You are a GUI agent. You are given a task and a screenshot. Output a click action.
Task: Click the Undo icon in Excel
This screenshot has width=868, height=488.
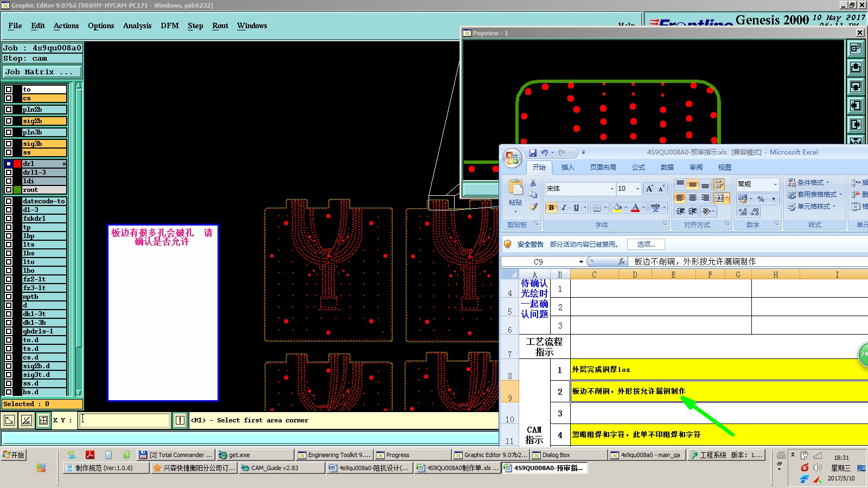click(544, 153)
